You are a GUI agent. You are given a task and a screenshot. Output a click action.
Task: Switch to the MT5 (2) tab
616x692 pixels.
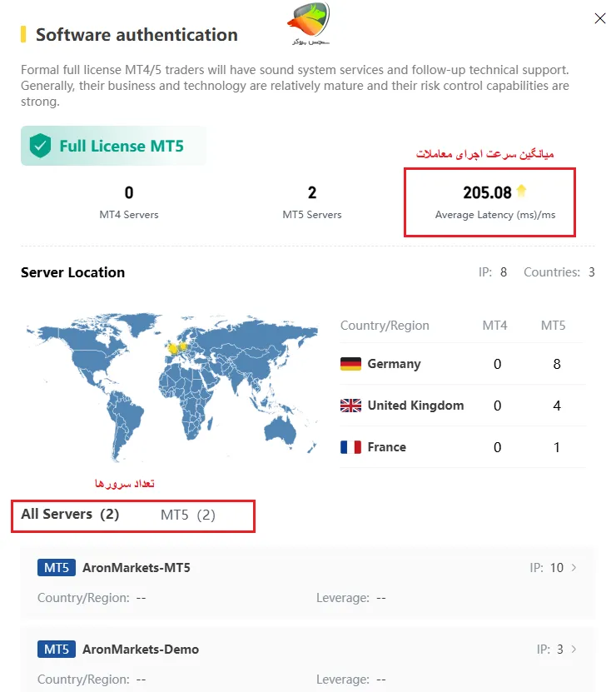(188, 515)
